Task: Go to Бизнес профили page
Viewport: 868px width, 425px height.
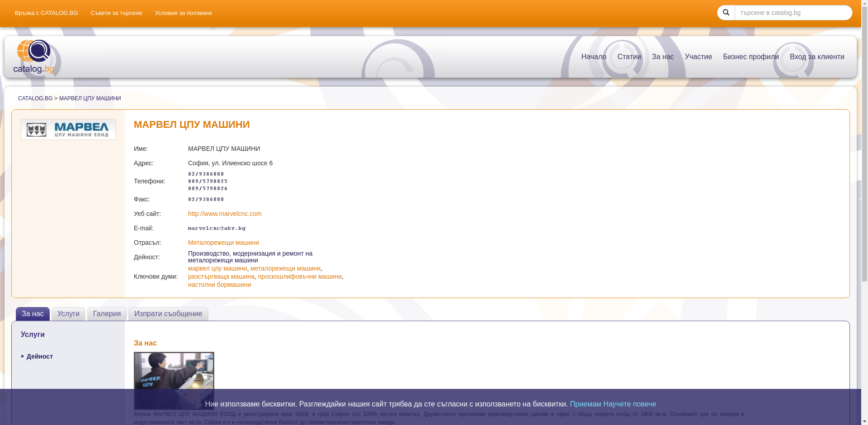Action: point(750,57)
